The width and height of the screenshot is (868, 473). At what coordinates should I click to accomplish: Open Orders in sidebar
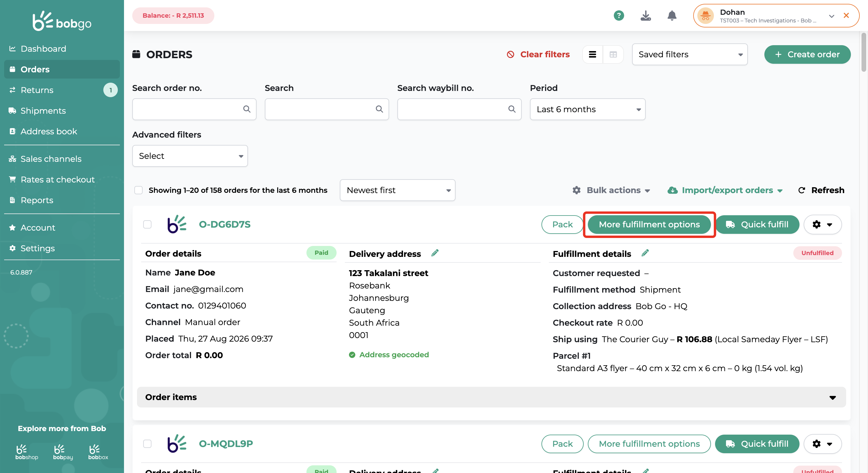pyautogui.click(x=62, y=69)
